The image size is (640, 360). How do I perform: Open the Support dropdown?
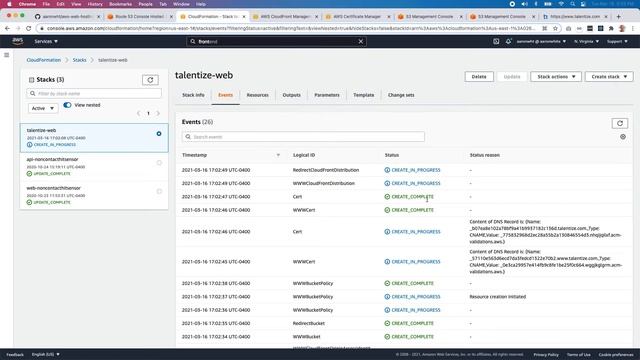(617, 41)
